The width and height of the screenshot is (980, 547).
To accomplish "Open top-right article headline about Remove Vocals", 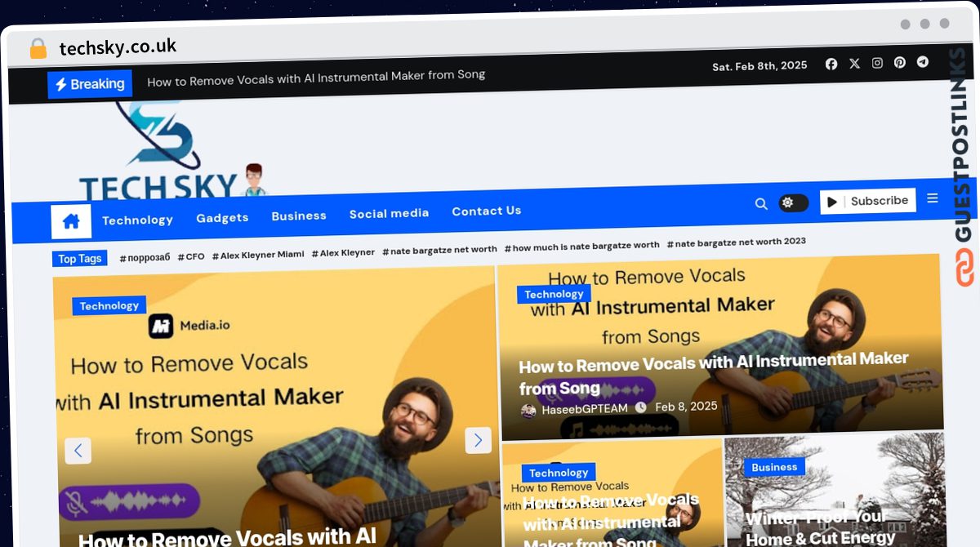I will point(714,372).
